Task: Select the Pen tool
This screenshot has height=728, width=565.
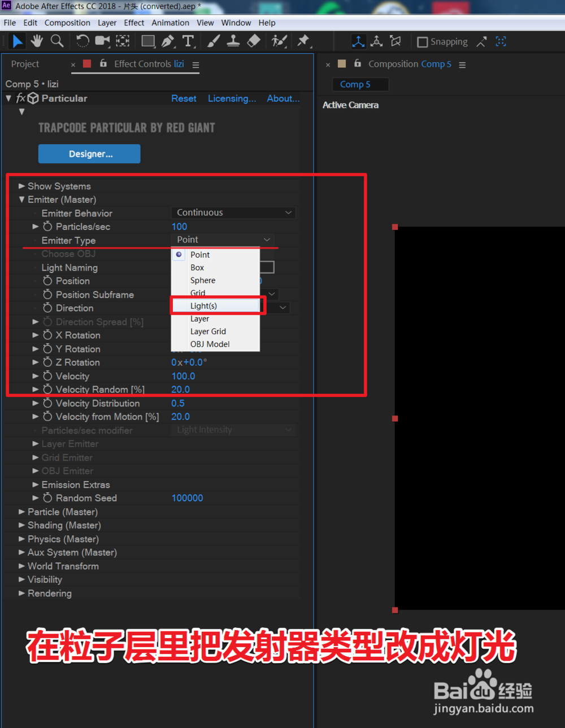Action: click(168, 41)
